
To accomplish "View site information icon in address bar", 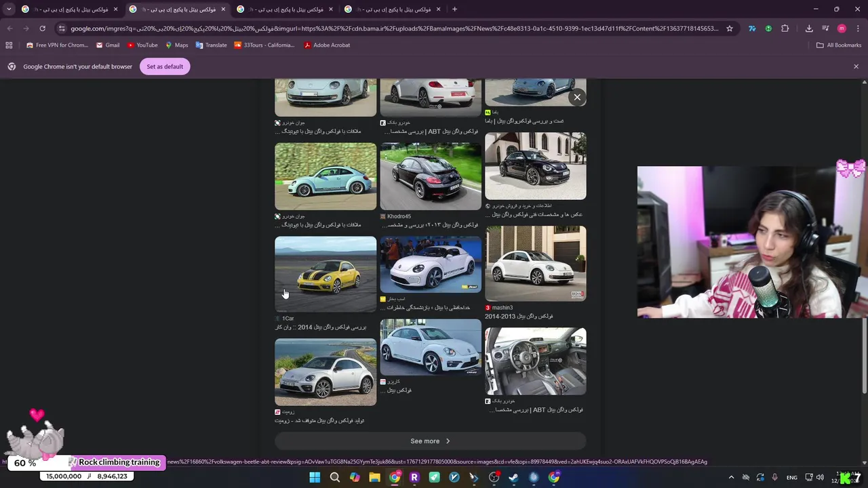I will 62,28.
